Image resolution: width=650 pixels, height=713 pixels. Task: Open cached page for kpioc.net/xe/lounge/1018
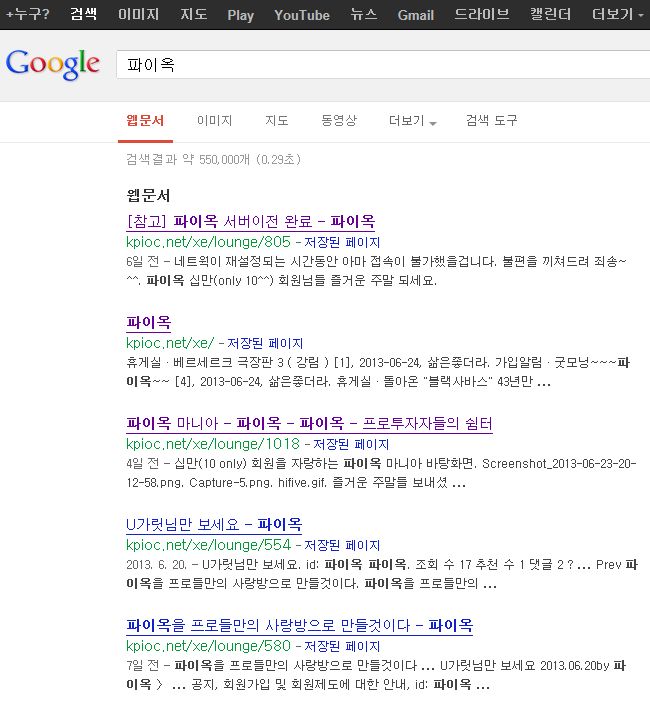click(x=351, y=444)
